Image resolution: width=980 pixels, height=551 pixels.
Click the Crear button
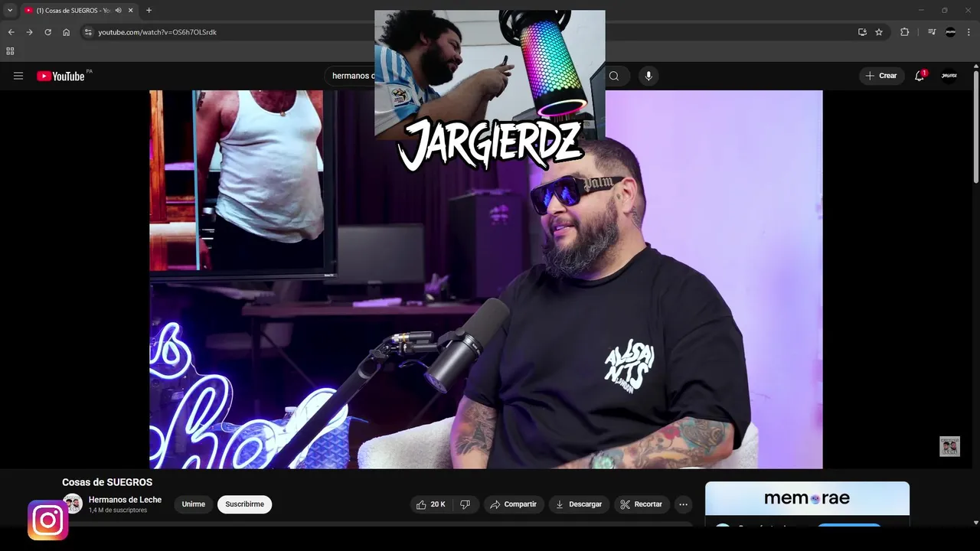pyautogui.click(x=881, y=76)
